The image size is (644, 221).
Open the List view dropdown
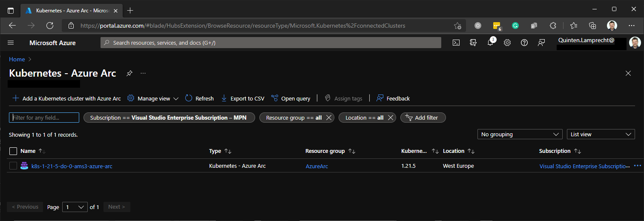pos(601,134)
